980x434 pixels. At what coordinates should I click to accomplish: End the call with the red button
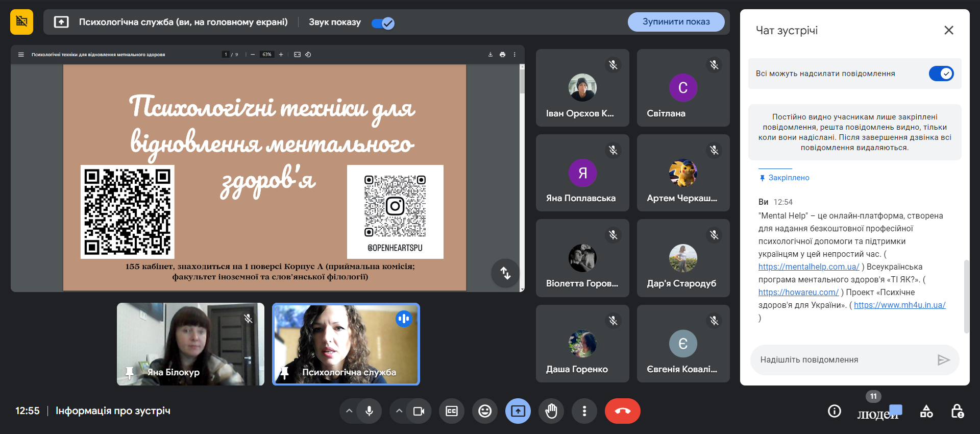622,411
